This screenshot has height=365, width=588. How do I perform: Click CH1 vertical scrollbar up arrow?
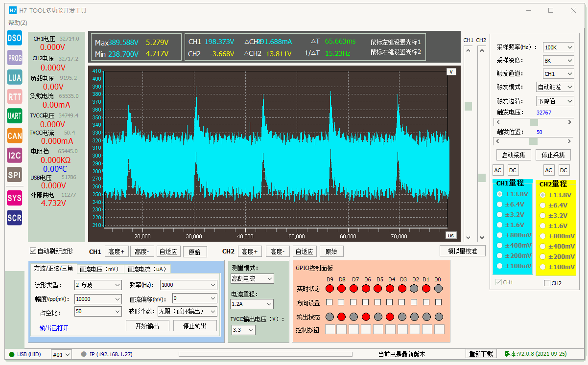tap(469, 50)
